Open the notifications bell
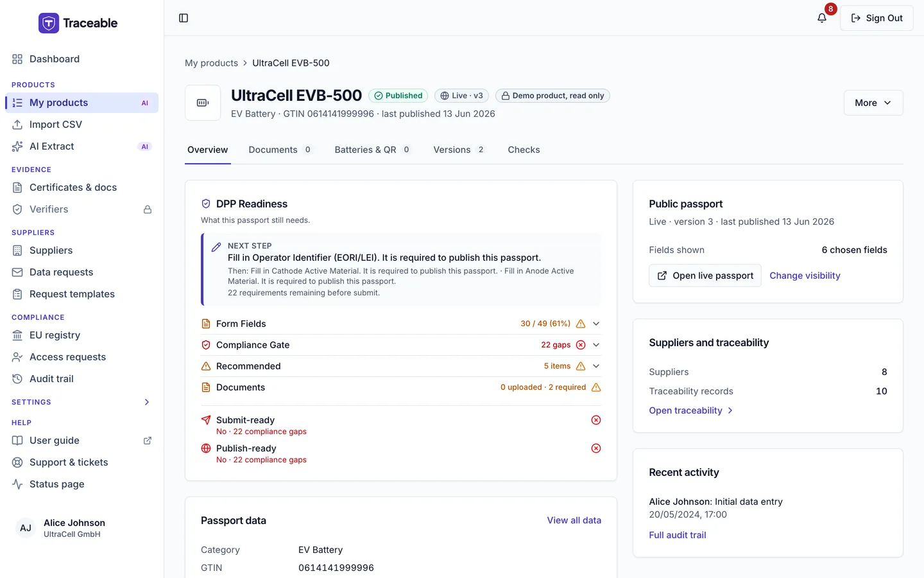This screenshot has width=924, height=578. coord(822,18)
